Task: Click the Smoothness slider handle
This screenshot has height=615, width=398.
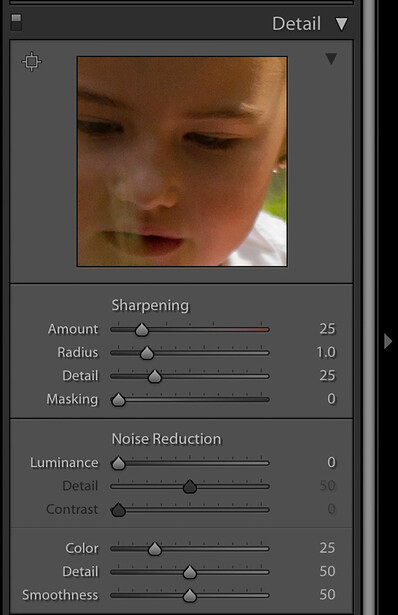Action: [x=190, y=596]
